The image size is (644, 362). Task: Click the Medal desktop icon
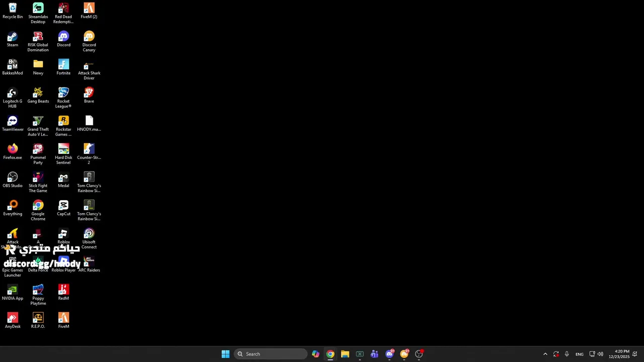(63, 180)
